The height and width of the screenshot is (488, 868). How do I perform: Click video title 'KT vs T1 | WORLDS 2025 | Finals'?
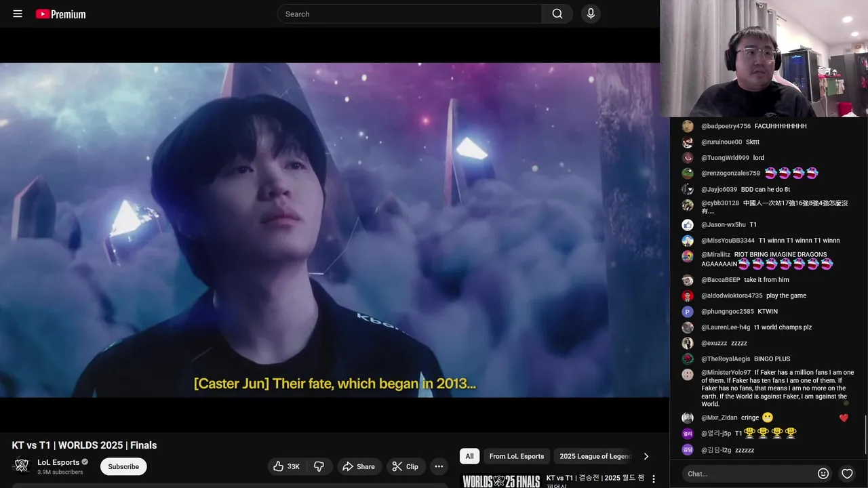(x=85, y=445)
